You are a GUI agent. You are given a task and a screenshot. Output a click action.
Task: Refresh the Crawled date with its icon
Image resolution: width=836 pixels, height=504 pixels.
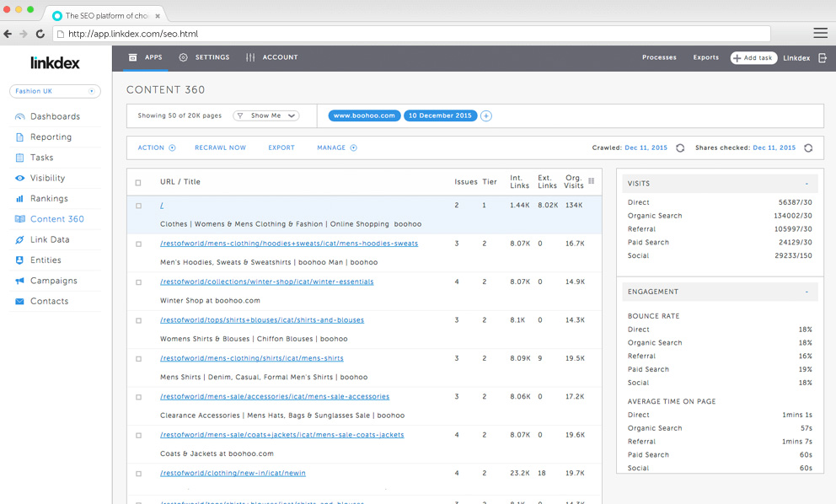click(x=680, y=147)
